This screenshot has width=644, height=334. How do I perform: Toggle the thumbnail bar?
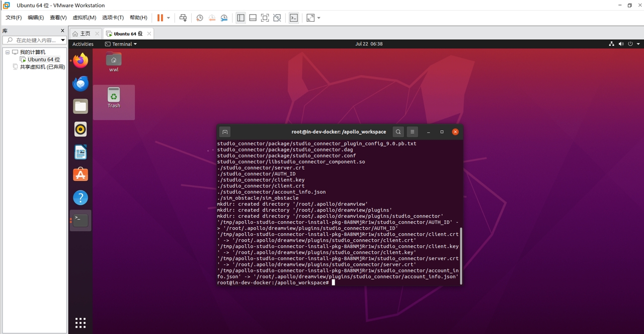[x=253, y=18]
